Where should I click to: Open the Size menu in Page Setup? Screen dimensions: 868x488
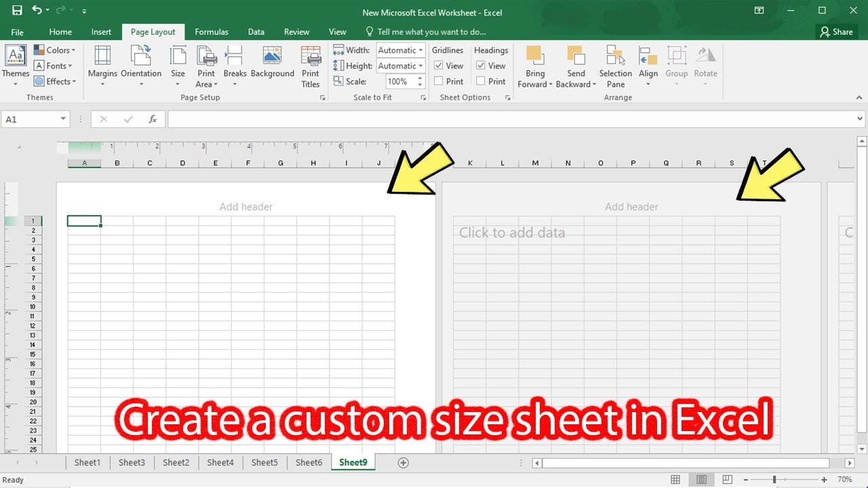coord(177,66)
